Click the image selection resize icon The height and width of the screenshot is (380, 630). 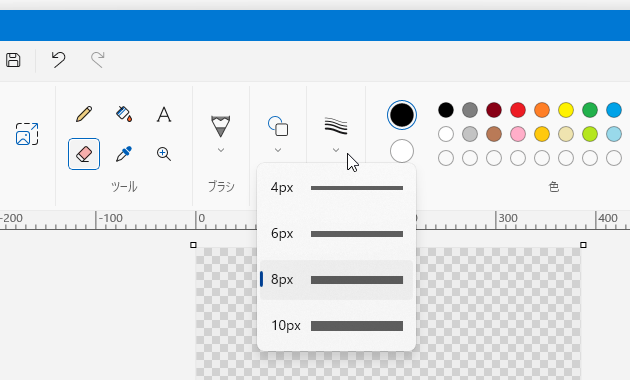[27, 134]
